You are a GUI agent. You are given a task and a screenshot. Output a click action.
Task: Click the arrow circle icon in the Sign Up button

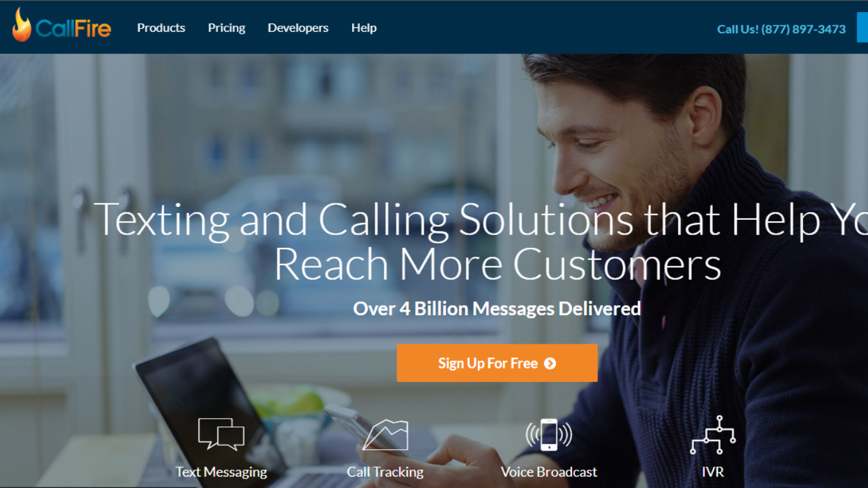(550, 363)
